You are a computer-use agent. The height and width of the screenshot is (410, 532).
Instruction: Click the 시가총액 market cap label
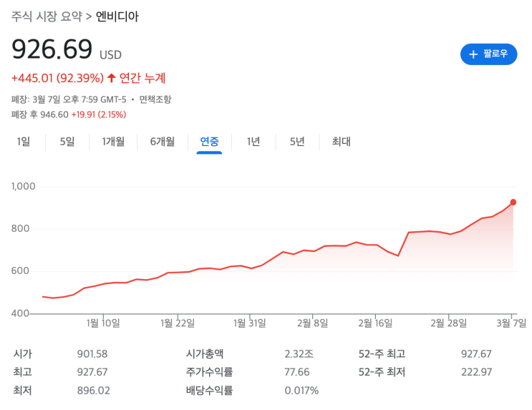click(205, 353)
